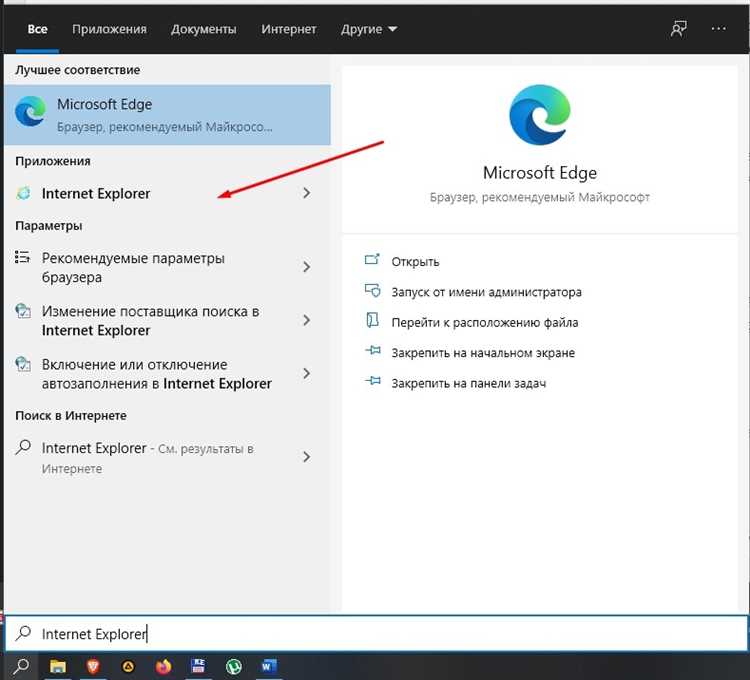Click Открыть to open Microsoft Edge
This screenshot has width=750, height=680.
(415, 261)
